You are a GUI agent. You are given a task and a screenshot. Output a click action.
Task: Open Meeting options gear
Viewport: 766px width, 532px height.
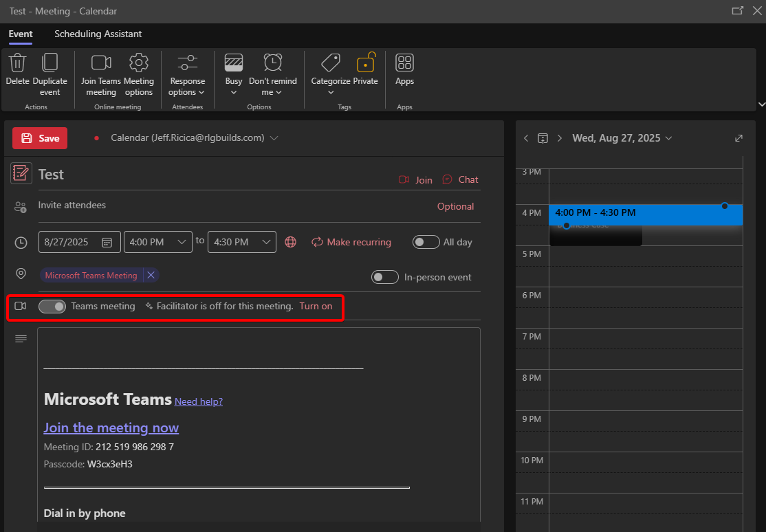click(x=139, y=75)
